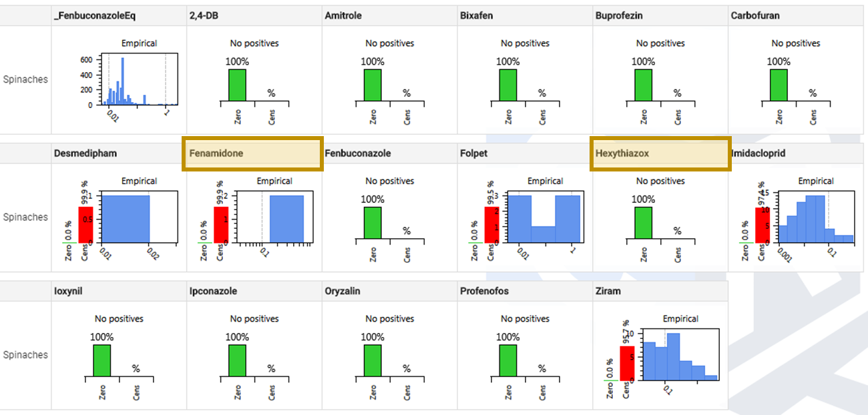
Task: Click the red Cens bar beside Ziram chart
Action: pyautogui.click(x=626, y=364)
